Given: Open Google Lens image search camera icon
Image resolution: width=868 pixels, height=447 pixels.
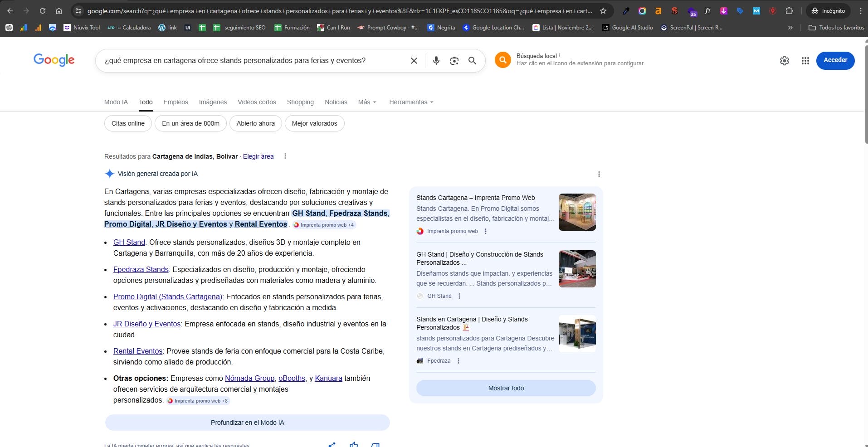Looking at the screenshot, I should coord(454,60).
